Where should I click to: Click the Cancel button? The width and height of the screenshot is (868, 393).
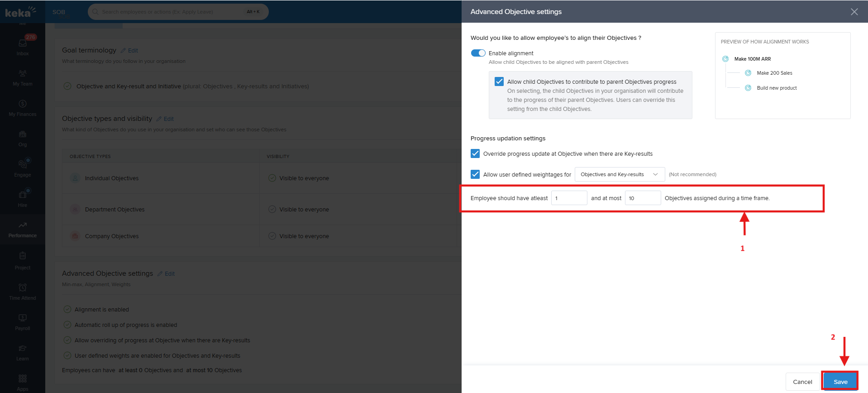tap(802, 382)
